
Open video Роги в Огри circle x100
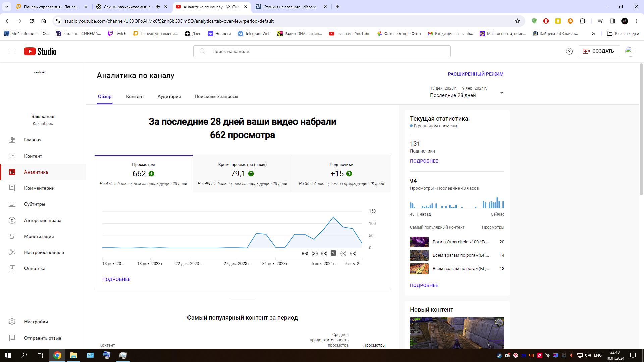click(457, 242)
